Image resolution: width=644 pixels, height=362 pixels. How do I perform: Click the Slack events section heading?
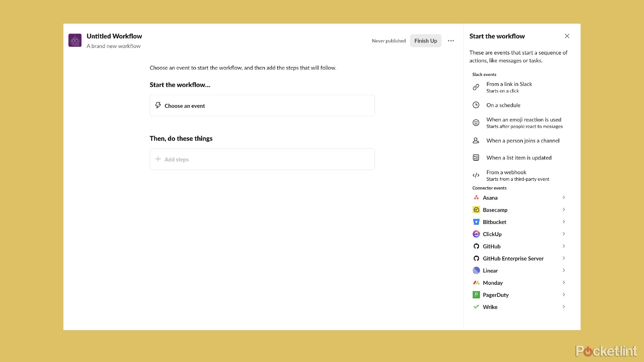click(484, 74)
